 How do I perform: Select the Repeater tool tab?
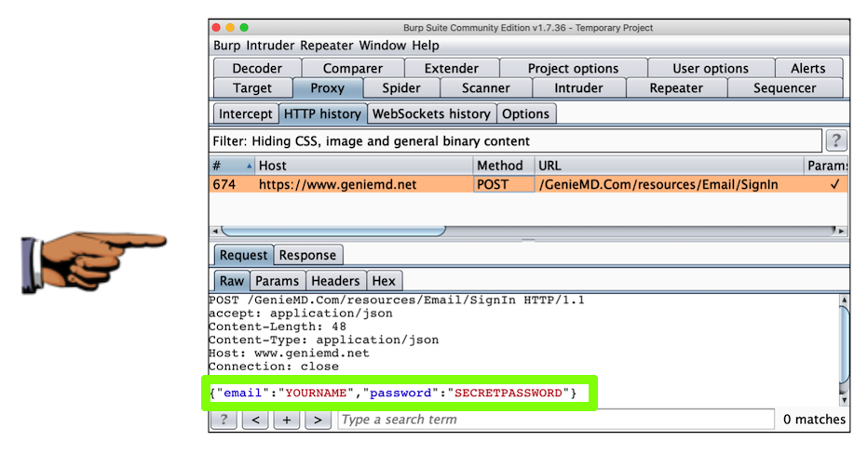(676, 88)
